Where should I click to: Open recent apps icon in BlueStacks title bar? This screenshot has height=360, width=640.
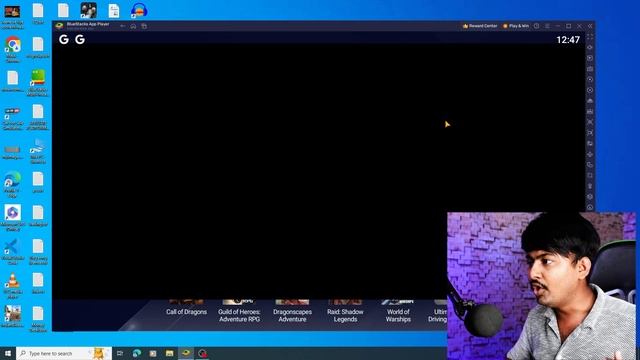point(144,26)
